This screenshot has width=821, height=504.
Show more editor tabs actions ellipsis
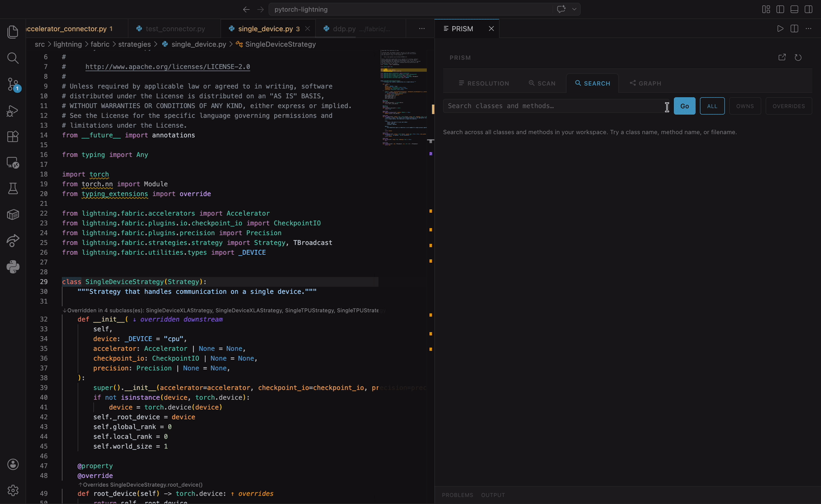pyautogui.click(x=422, y=29)
